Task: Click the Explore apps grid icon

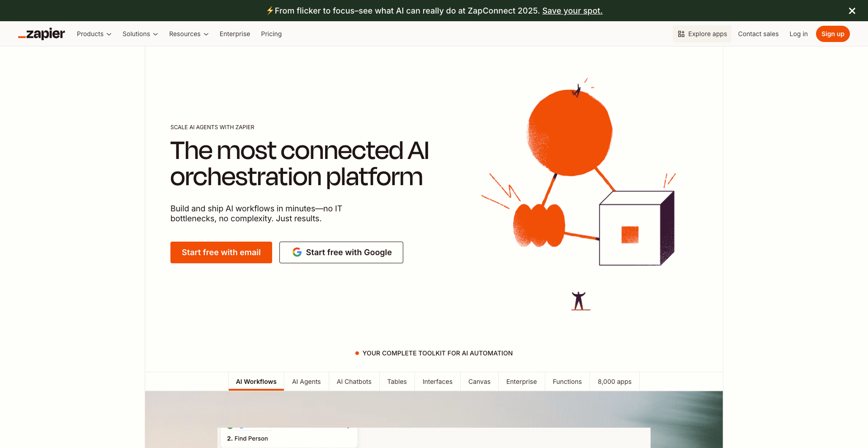Action: (681, 34)
